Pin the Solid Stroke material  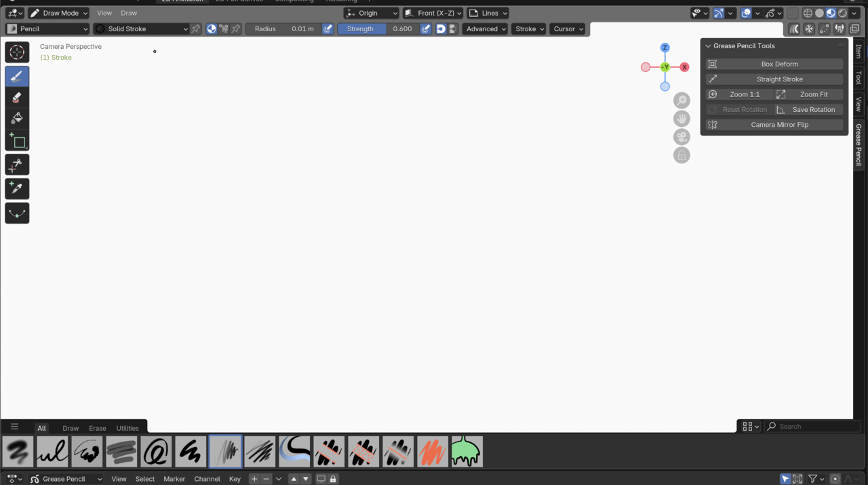coord(195,29)
